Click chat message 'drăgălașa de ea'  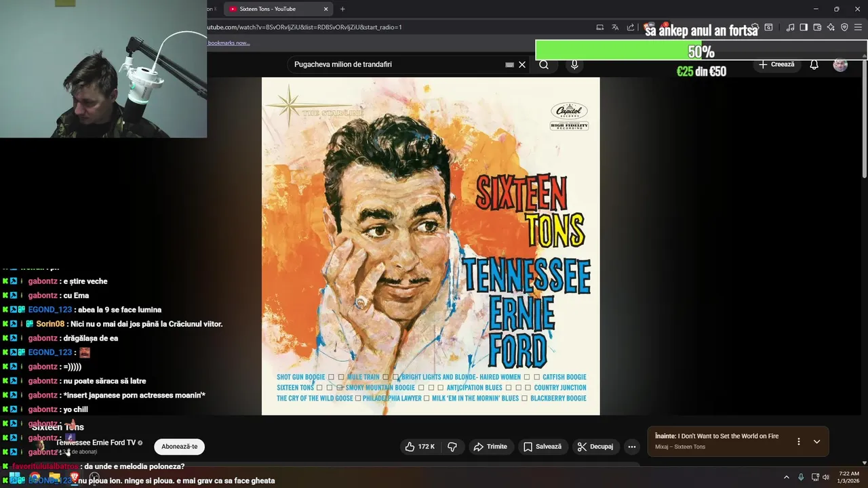click(90, 338)
